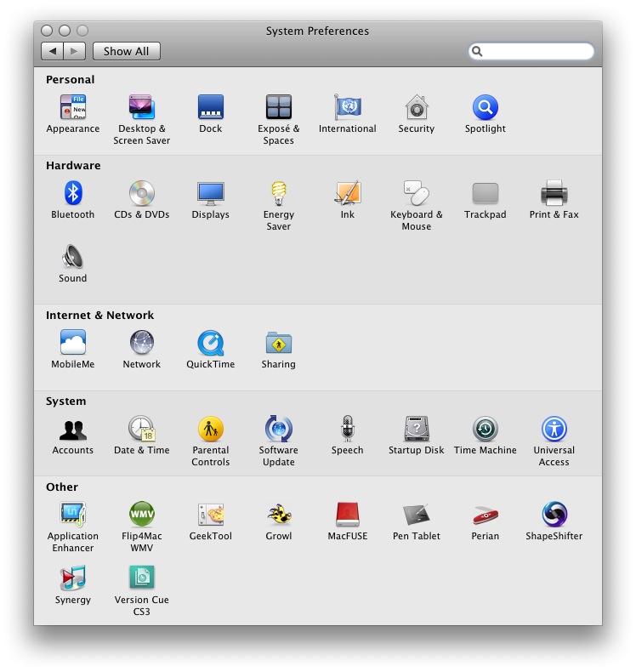Screen dimensions: 636x672
Task: Go forward with the right arrow button
Action: (x=75, y=51)
